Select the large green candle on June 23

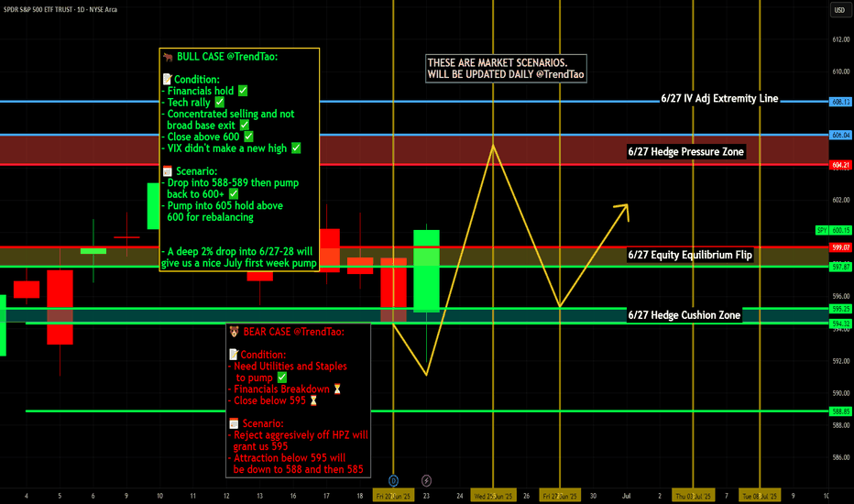[426, 271]
